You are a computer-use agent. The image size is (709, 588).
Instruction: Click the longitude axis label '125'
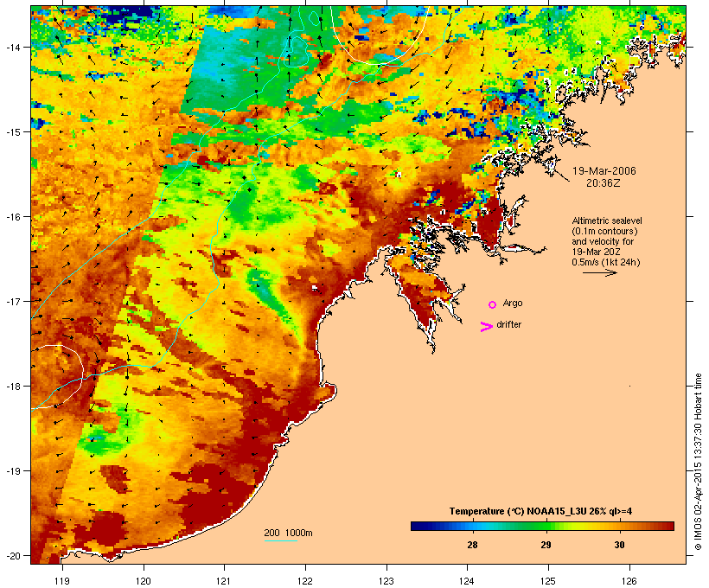548,581
